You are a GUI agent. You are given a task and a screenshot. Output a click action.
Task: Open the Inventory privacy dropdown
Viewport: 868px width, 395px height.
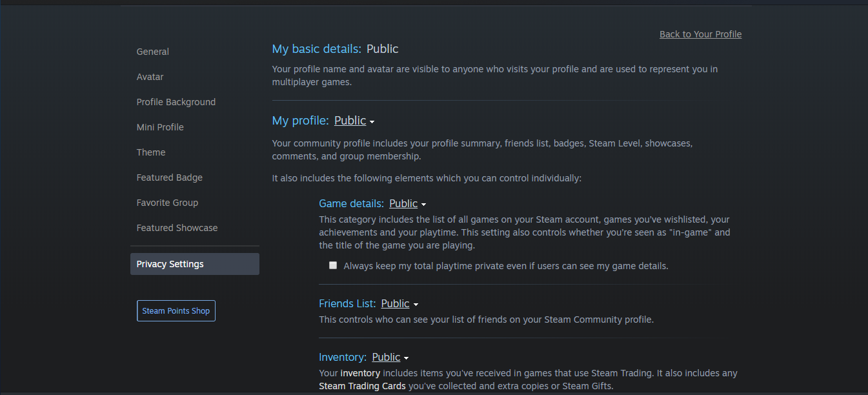click(390, 358)
